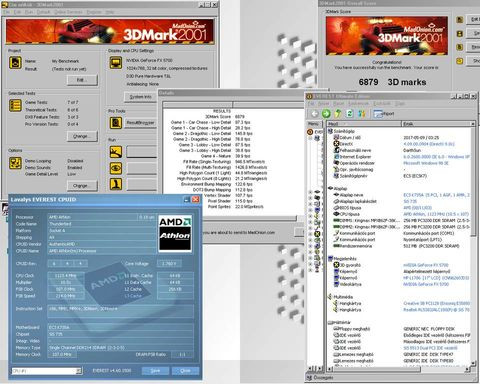Click the EVEREST report vertical scrollbar

[473, 245]
